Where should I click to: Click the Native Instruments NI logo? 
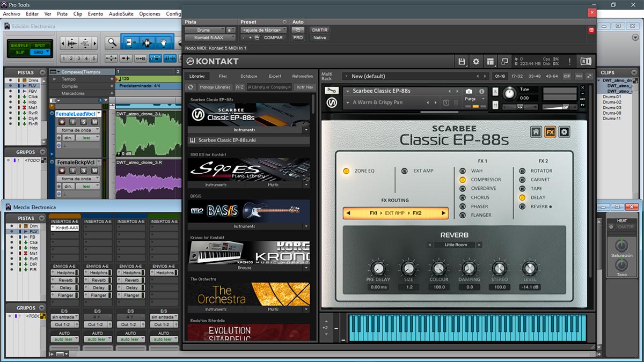tap(586, 62)
